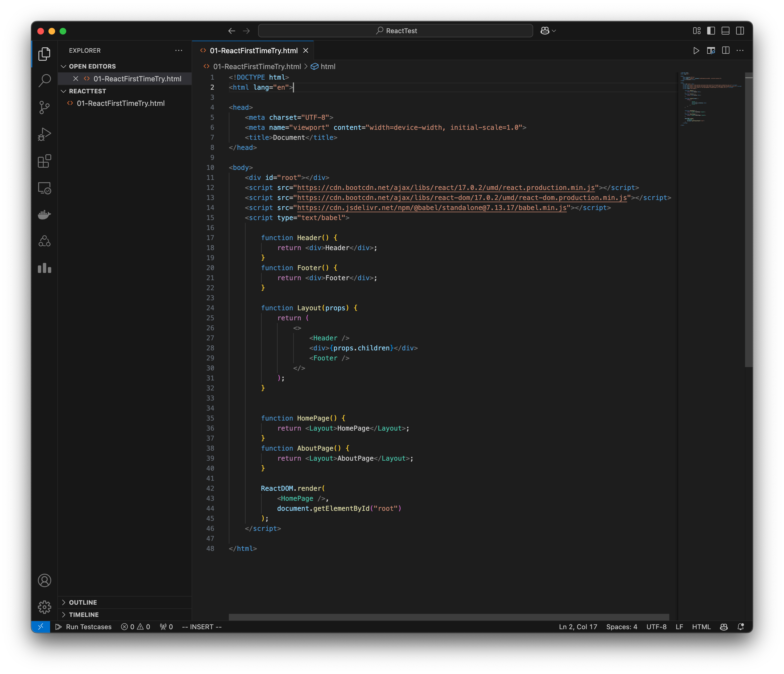784x674 pixels.
Task: Toggle the primary sidebar visibility
Action: 711,31
